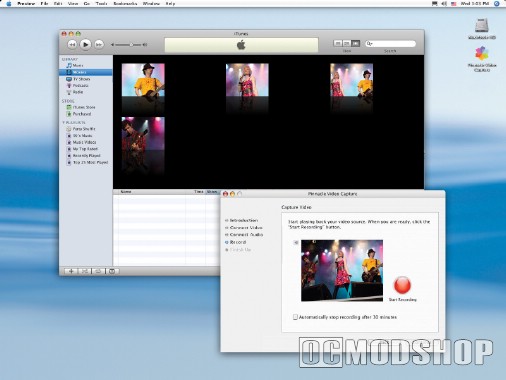506x380 pixels.
Task: Open the My Top Rated playlist
Action: [85, 149]
